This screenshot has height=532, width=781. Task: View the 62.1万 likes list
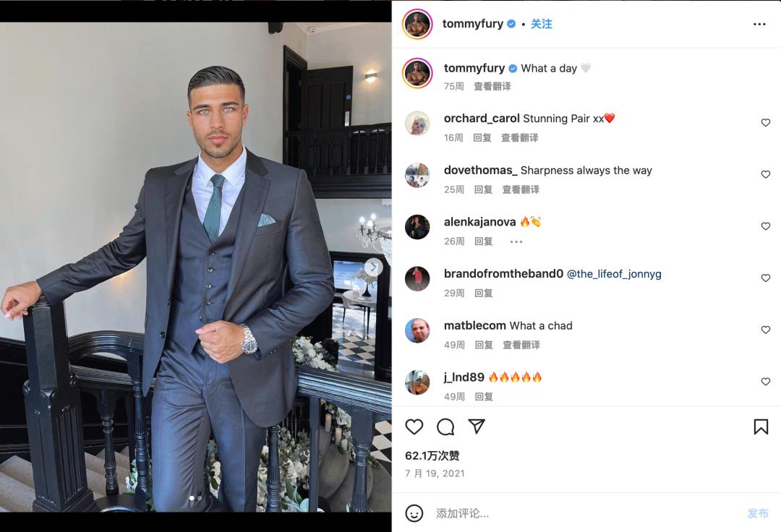(x=432, y=455)
